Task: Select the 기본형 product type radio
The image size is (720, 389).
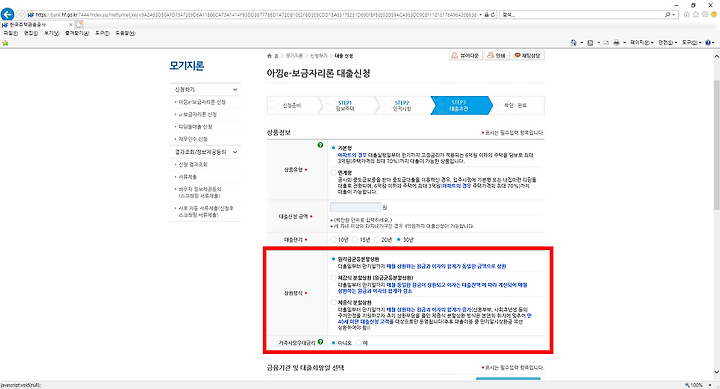Action: (x=333, y=148)
